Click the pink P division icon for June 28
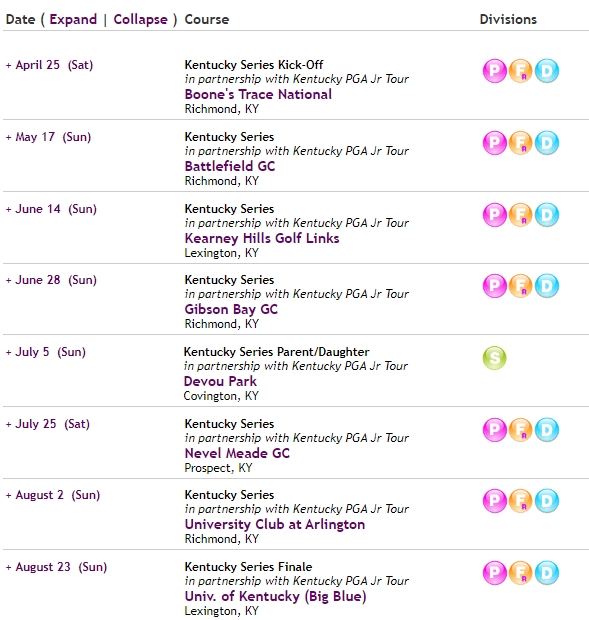Image resolution: width=589 pixels, height=620 pixels. coord(495,286)
